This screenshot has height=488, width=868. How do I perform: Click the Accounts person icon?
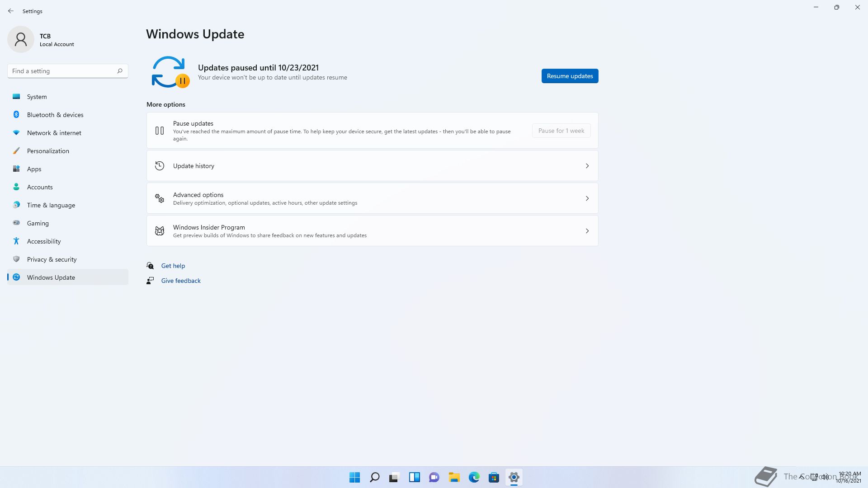click(x=16, y=187)
